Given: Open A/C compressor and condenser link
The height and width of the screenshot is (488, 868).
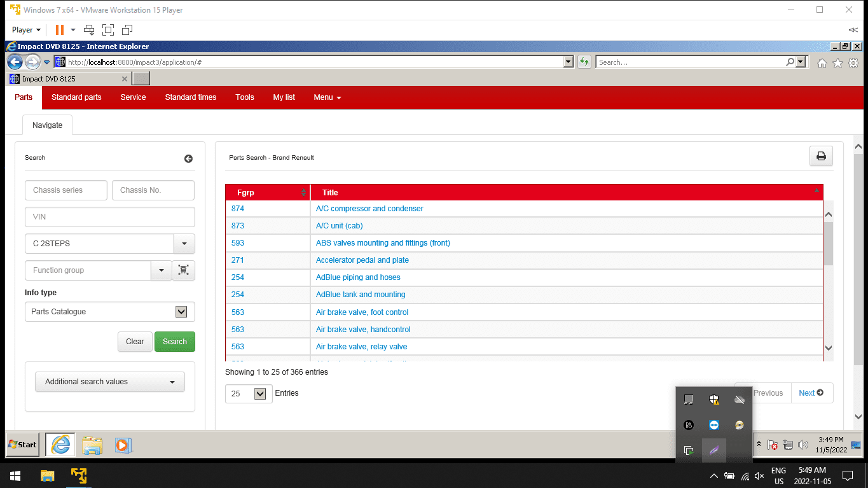Looking at the screenshot, I should point(369,209).
